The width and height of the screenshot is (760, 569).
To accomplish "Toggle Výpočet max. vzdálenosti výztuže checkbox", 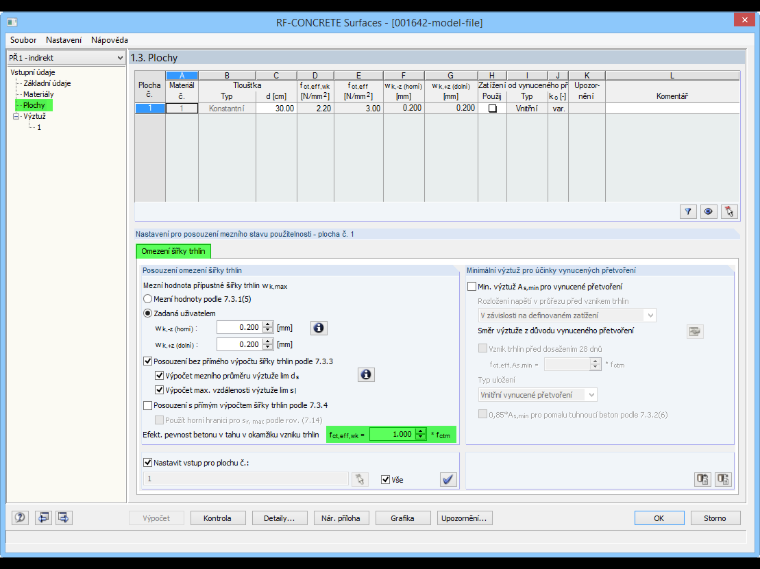I will 159,390.
